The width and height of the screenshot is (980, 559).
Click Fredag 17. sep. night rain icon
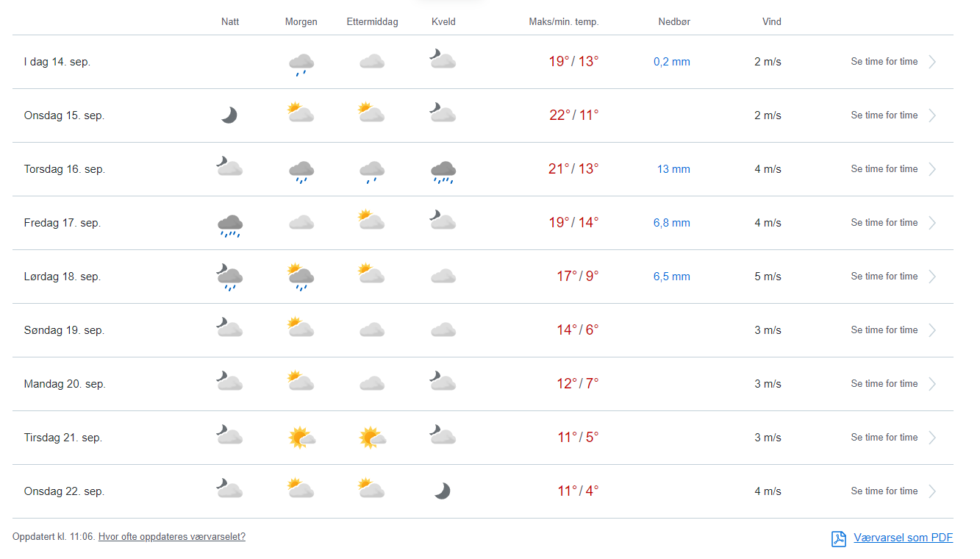[x=229, y=225]
